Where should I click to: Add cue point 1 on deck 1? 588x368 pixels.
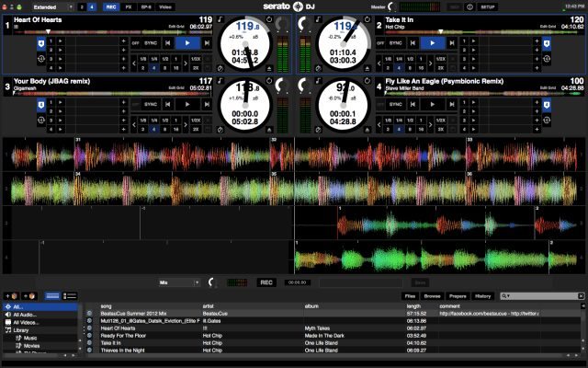click(x=123, y=40)
